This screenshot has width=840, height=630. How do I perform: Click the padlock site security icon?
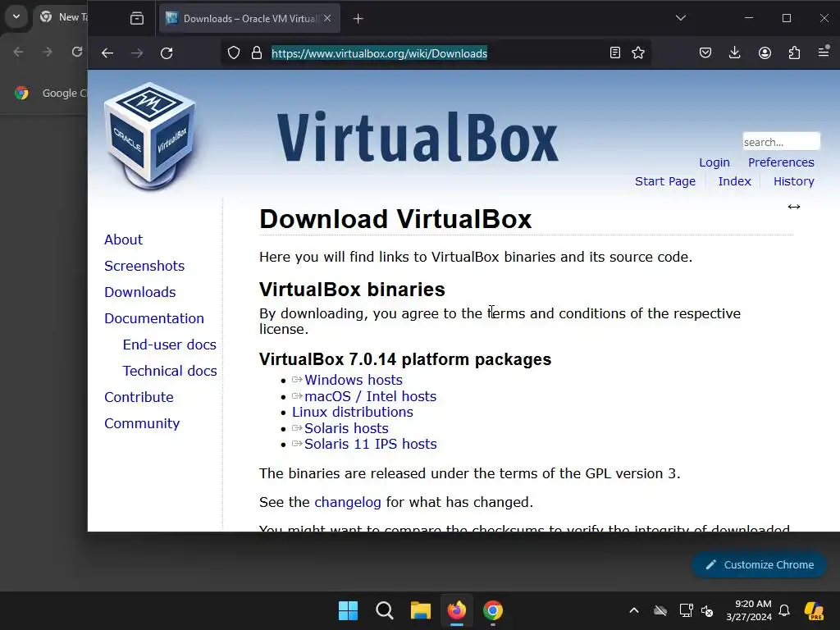(257, 53)
